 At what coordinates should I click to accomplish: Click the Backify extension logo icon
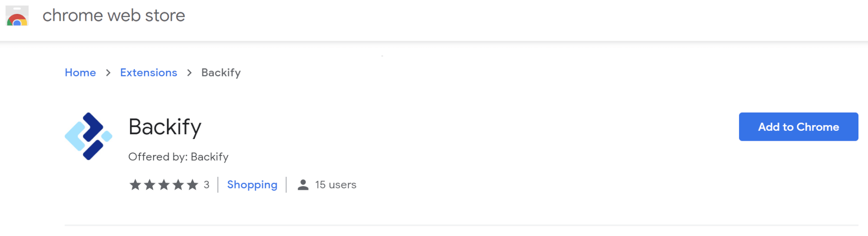point(89,136)
